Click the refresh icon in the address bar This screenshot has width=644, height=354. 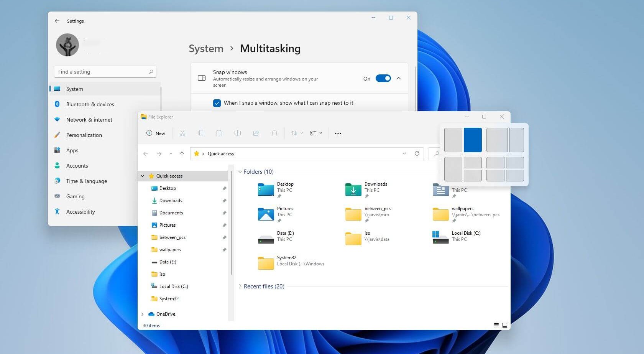pyautogui.click(x=417, y=153)
